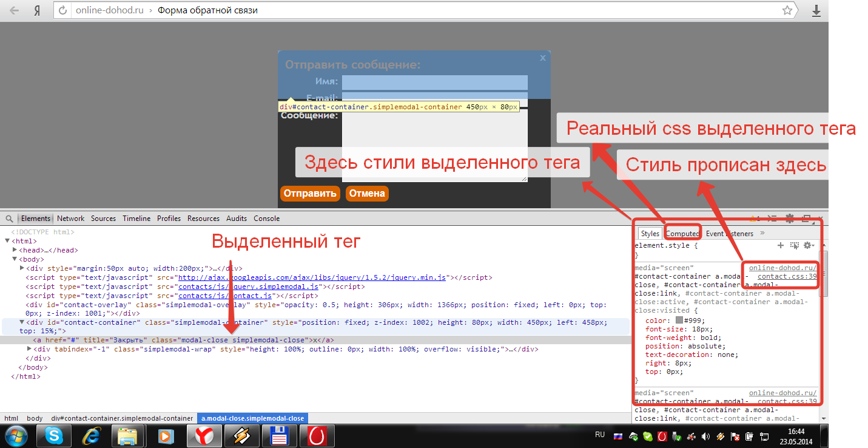Click the Имя input field
Viewport: 868px width, 448px height.
tap(434, 83)
